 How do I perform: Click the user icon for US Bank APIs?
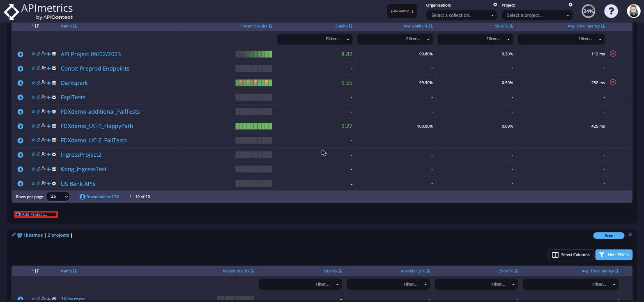click(44, 183)
